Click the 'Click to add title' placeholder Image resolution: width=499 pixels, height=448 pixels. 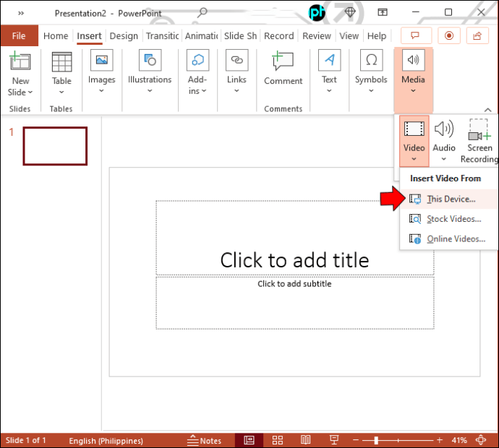[x=294, y=238]
